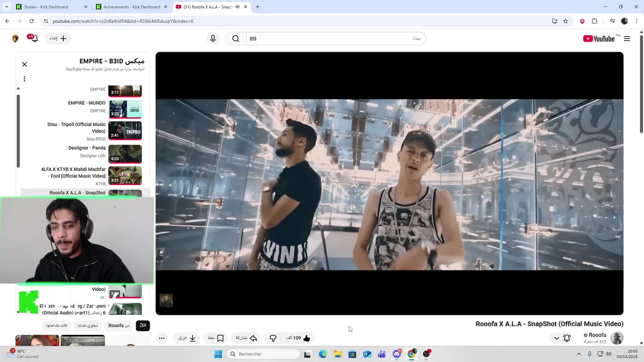Select the 'من Rooofa' filter chip
Screen dimensions: 644x362
pos(119,325)
